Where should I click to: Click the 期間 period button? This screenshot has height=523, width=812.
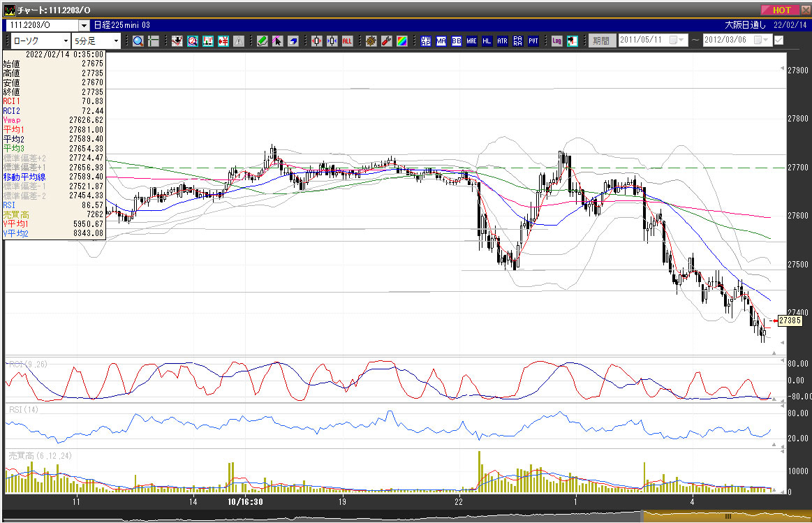(x=602, y=40)
